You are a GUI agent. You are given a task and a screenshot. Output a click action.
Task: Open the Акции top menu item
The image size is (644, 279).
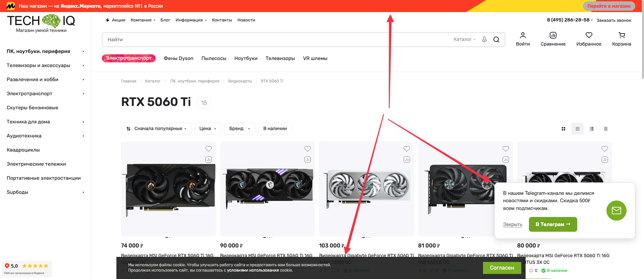point(115,20)
